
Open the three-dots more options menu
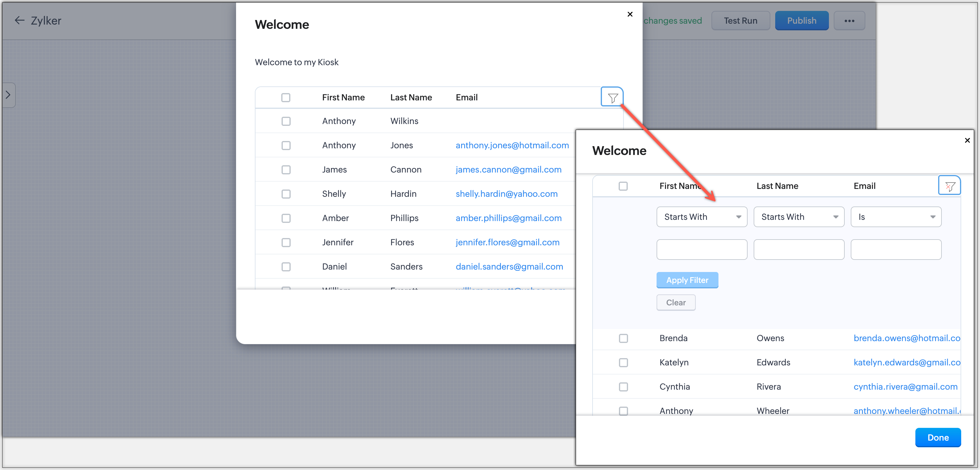point(849,21)
